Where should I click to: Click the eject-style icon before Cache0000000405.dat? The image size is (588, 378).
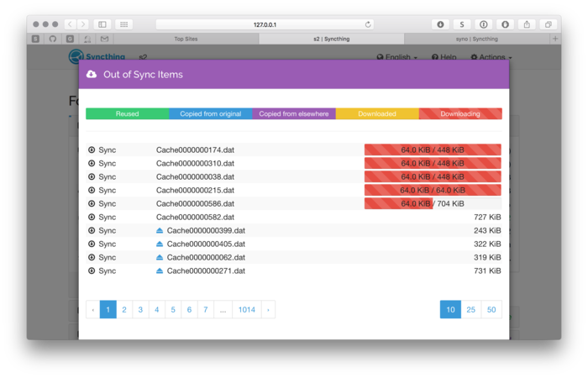point(160,244)
